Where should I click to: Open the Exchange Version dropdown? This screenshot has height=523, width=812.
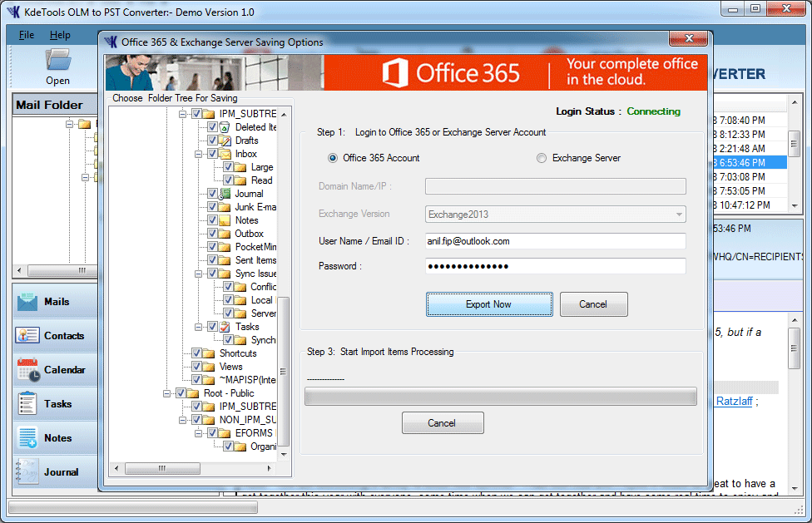[x=678, y=215]
